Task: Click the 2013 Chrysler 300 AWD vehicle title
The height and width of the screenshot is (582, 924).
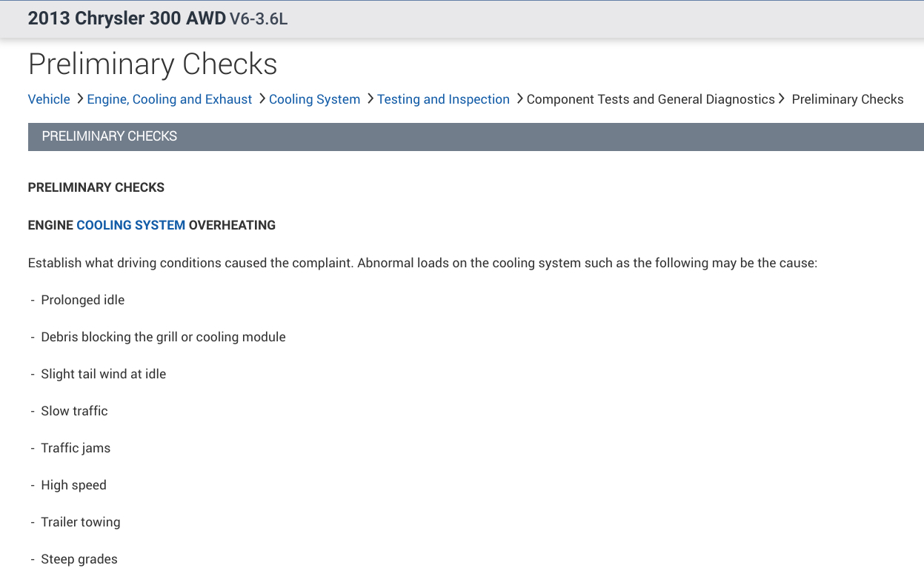Action: [127, 19]
